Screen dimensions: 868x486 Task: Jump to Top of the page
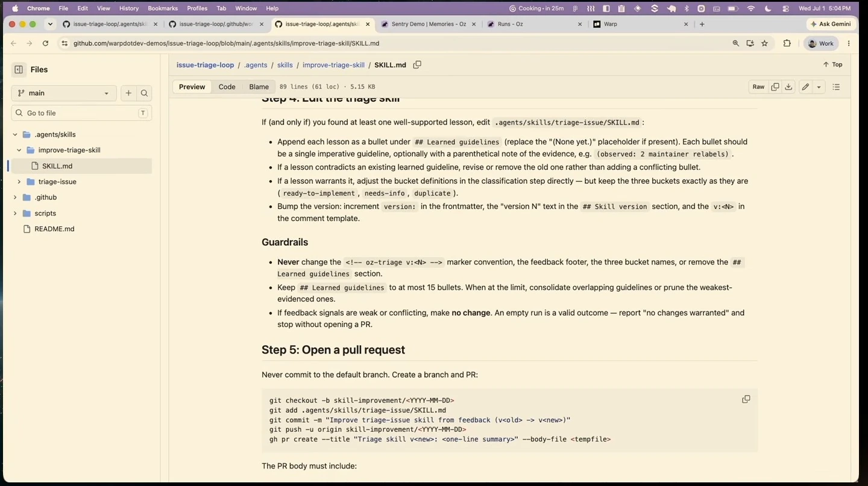[833, 64]
